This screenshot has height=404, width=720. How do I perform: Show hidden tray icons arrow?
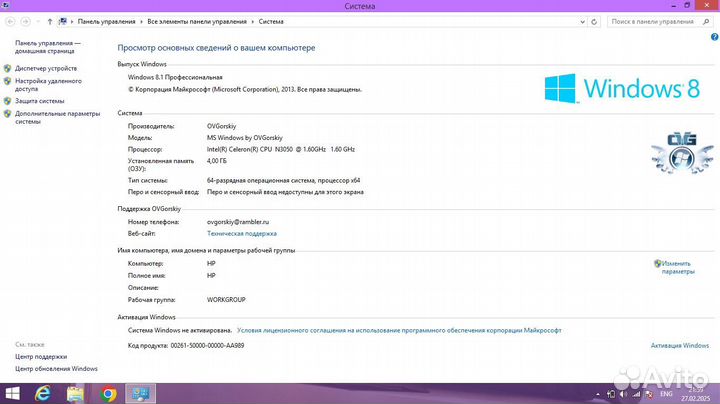click(x=597, y=394)
